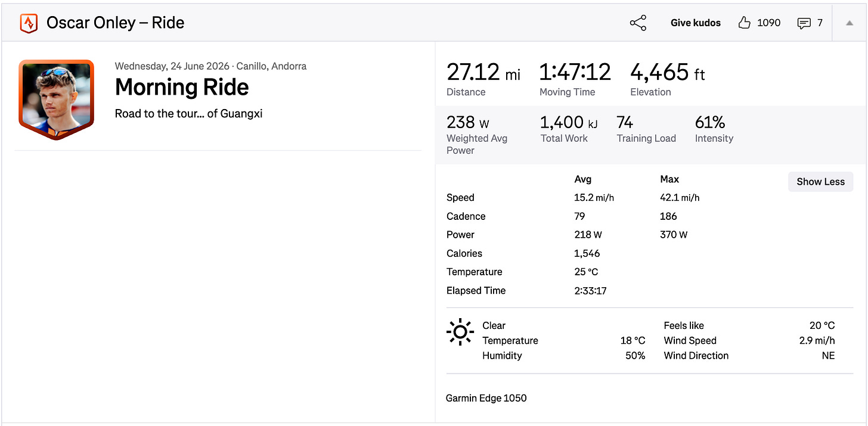This screenshot has height=426, width=868.
Task: Click the 7 comments count
Action: click(820, 23)
